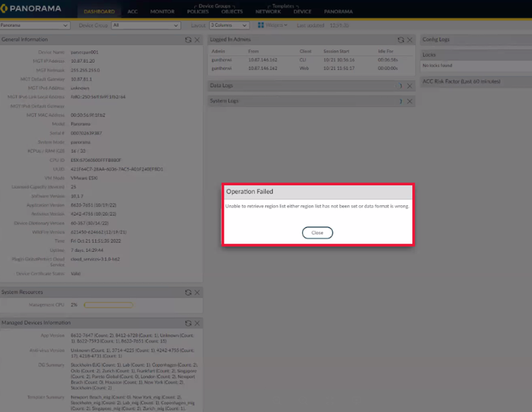Click the Idle For column header
The image size is (532, 412).
386,51
